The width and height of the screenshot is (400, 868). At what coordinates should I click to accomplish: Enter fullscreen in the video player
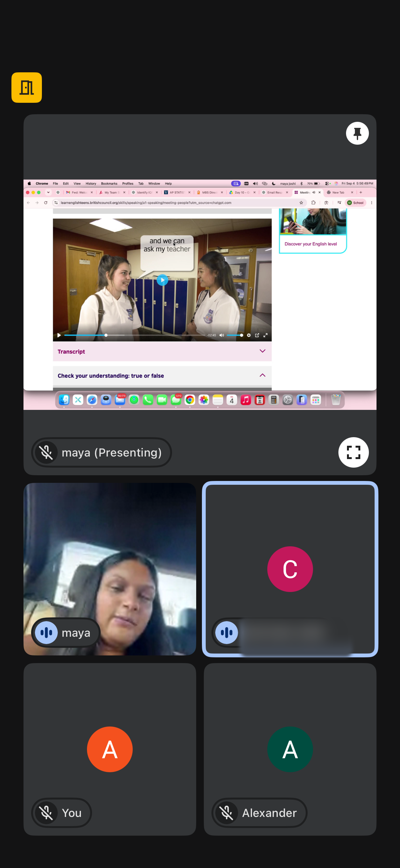pos(265,335)
